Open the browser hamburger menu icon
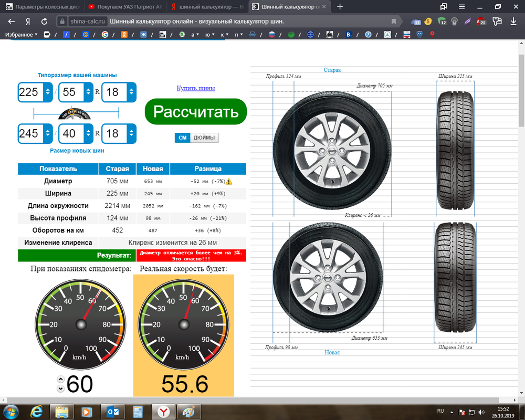Screen dimensions: 525x420 [461, 7]
